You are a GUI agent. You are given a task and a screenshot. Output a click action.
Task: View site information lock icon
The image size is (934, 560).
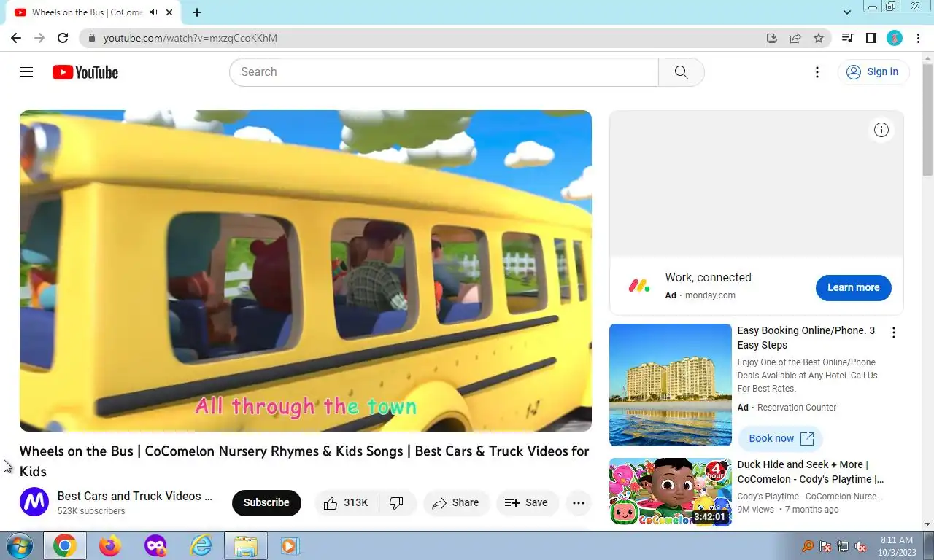pyautogui.click(x=91, y=38)
